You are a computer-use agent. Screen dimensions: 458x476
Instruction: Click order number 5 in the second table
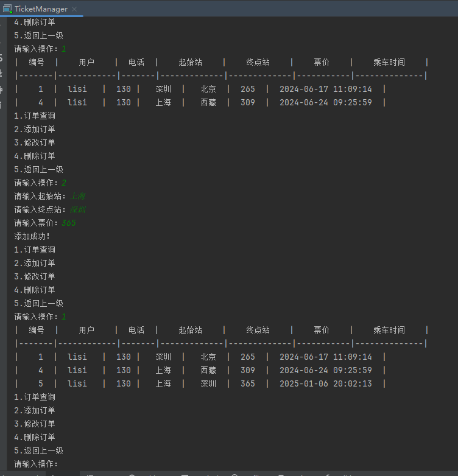point(41,383)
